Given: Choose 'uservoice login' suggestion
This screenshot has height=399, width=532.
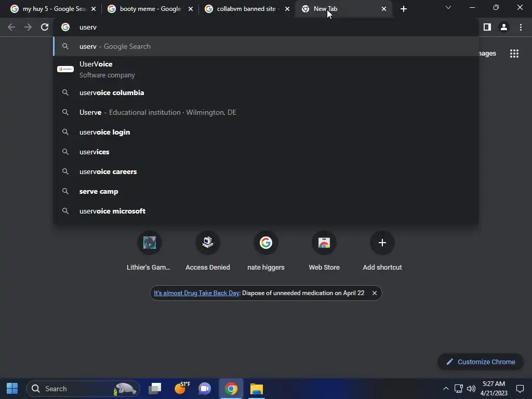Looking at the screenshot, I should point(265,132).
